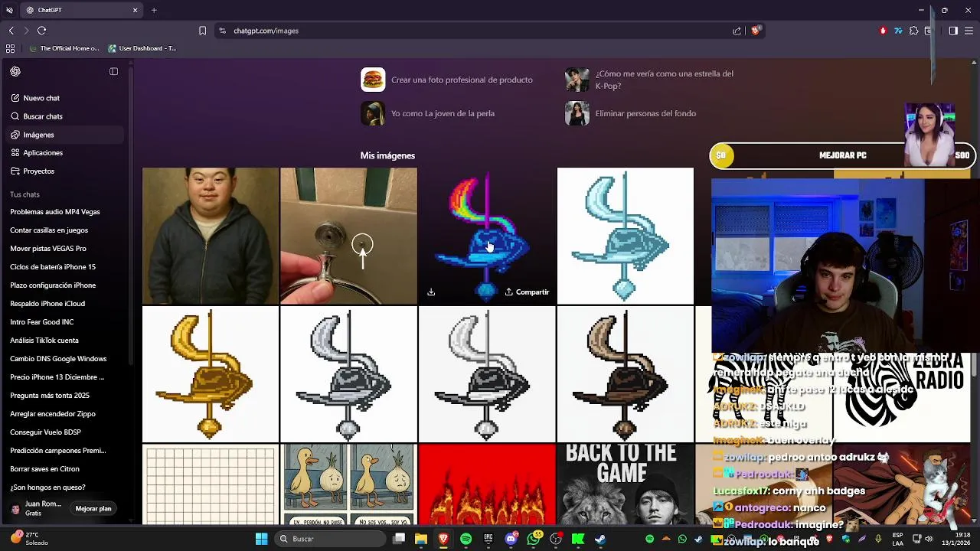Image resolution: width=980 pixels, height=551 pixels.
Task: Open the chat 'Mover pistas VEGAS Pro'
Action: coord(48,249)
